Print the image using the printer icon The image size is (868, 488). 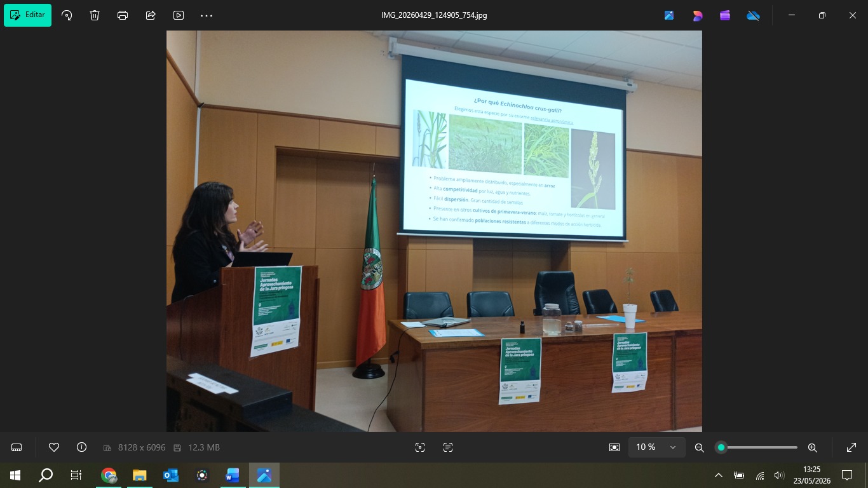click(x=123, y=15)
